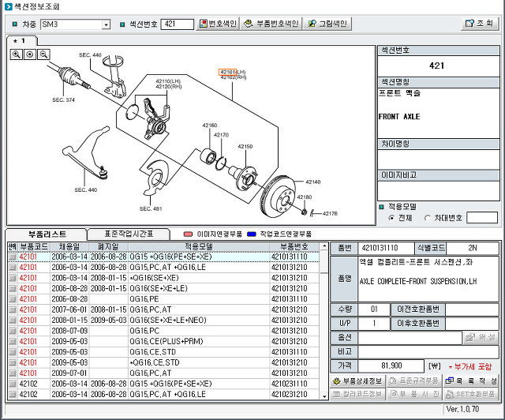
Task: Open the 차종 SM3 dropdown
Action: [x=106, y=24]
